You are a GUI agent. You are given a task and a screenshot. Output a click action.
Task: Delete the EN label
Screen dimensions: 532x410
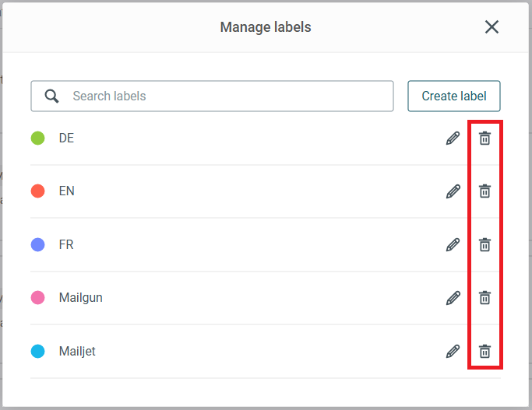[x=484, y=191]
